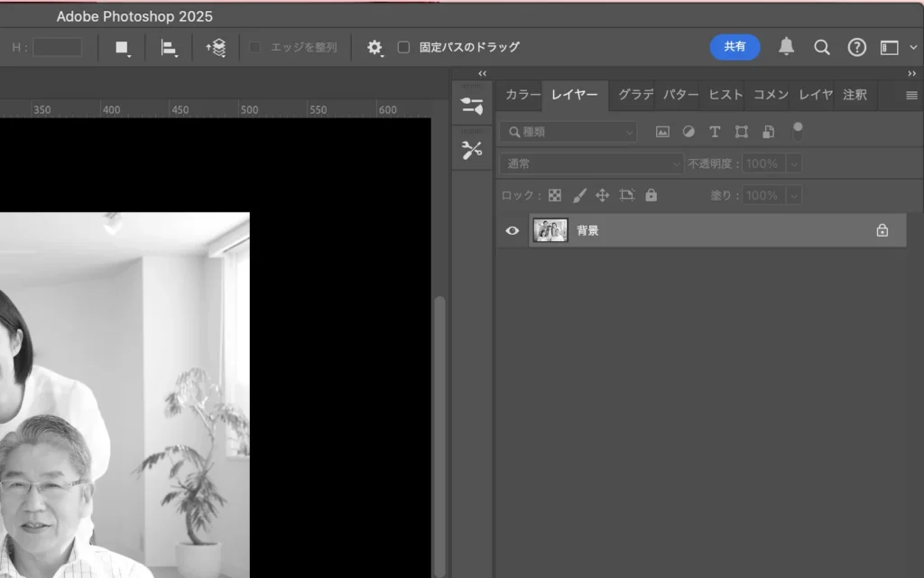Switch to the カラー tab
This screenshot has height=578, width=924.
click(x=522, y=95)
